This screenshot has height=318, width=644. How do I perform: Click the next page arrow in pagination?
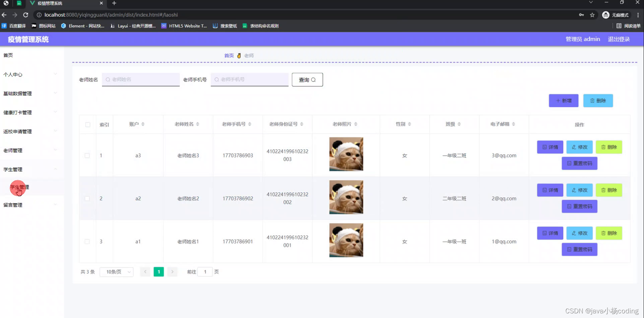[x=172, y=272]
